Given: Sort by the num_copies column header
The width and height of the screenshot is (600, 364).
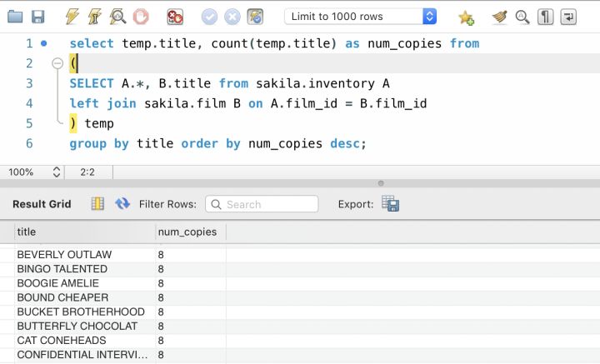Looking at the screenshot, I should click(x=191, y=232).
